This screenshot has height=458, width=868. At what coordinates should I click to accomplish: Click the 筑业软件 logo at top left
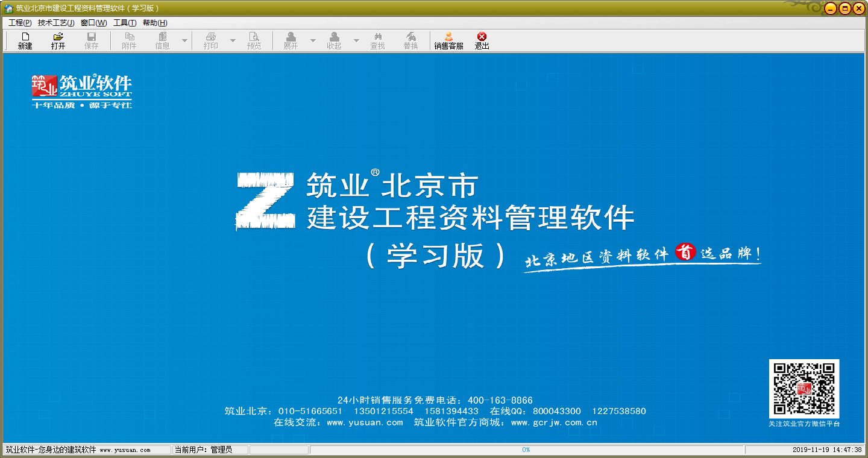click(81, 92)
